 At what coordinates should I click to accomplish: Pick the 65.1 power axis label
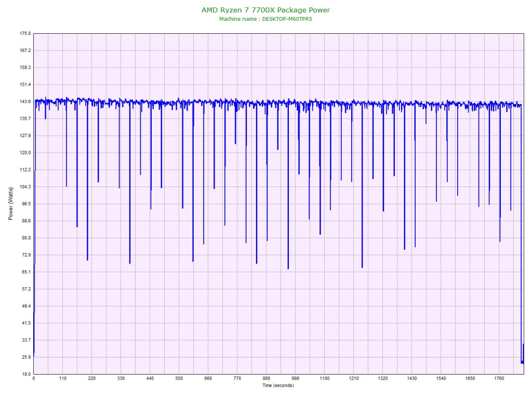pyautogui.click(x=26, y=272)
